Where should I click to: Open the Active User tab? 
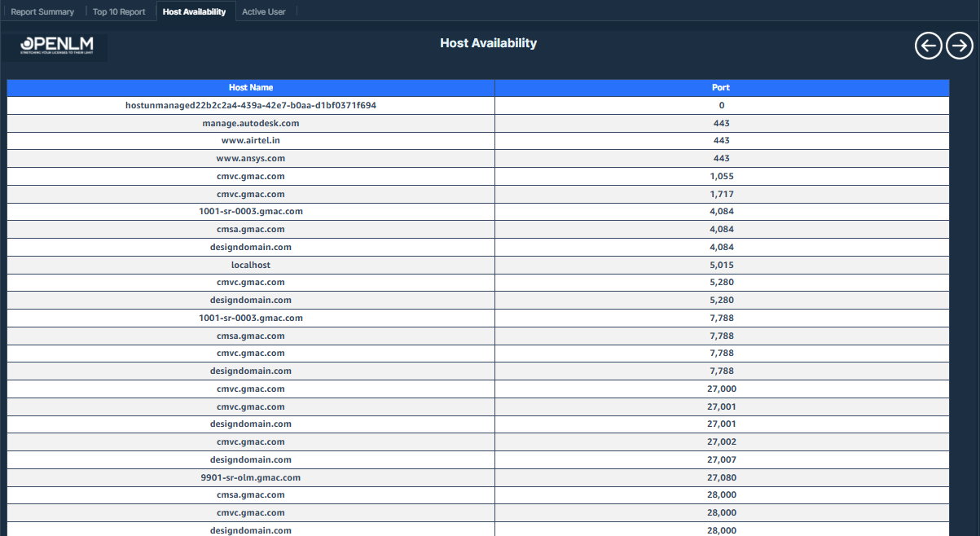point(266,11)
